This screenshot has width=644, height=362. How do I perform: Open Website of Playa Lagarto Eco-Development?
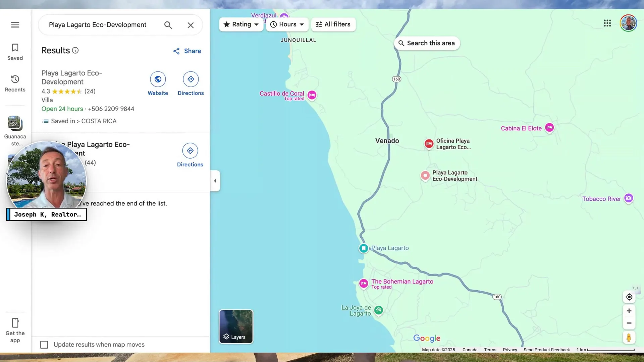click(x=158, y=84)
